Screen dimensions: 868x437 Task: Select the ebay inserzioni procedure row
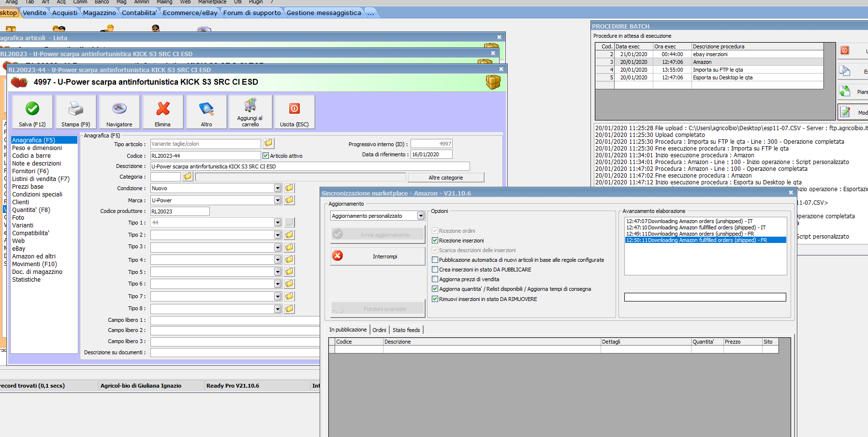pyautogui.click(x=709, y=54)
